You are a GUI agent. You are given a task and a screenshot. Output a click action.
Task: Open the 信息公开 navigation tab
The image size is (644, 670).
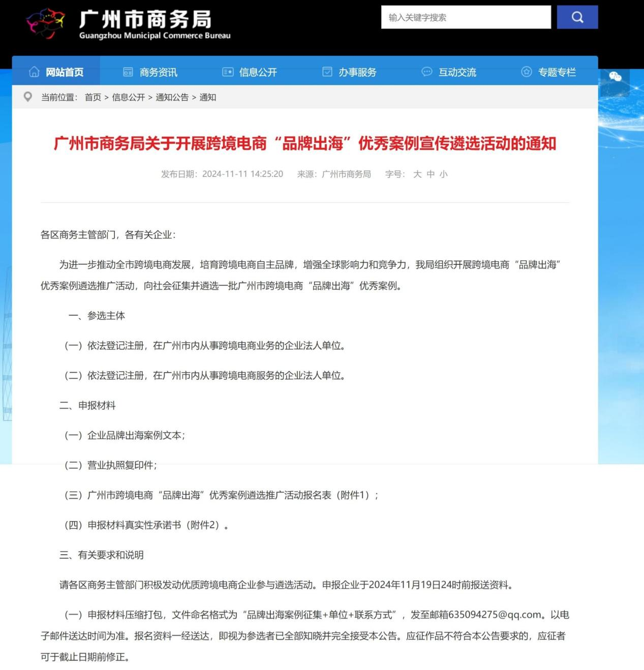pyautogui.click(x=250, y=72)
